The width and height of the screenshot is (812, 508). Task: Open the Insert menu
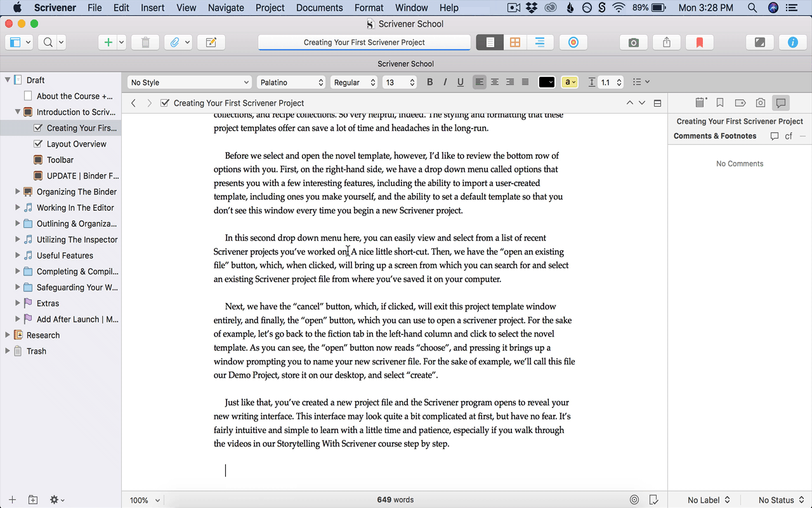pyautogui.click(x=152, y=8)
